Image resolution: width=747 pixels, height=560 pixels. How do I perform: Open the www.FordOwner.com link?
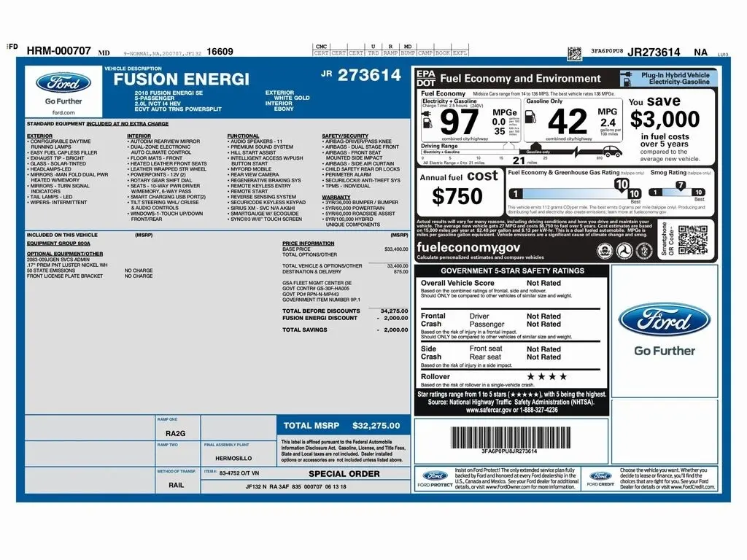[508, 487]
